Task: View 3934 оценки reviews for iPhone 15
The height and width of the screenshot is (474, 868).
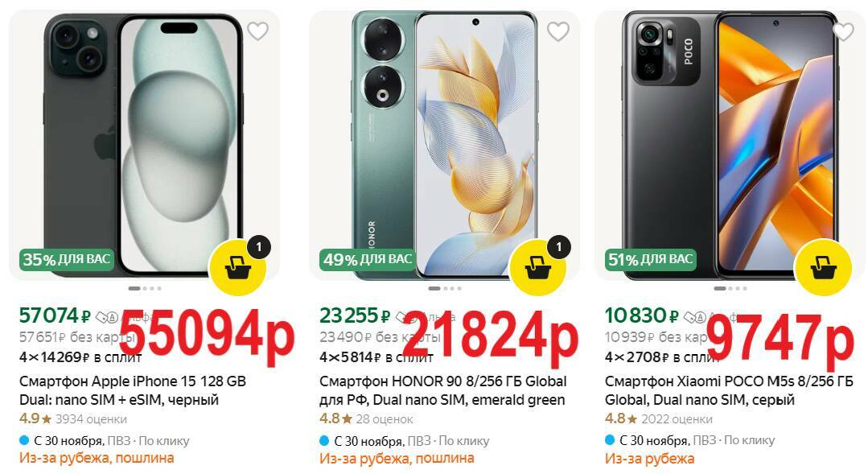Action: tap(92, 419)
